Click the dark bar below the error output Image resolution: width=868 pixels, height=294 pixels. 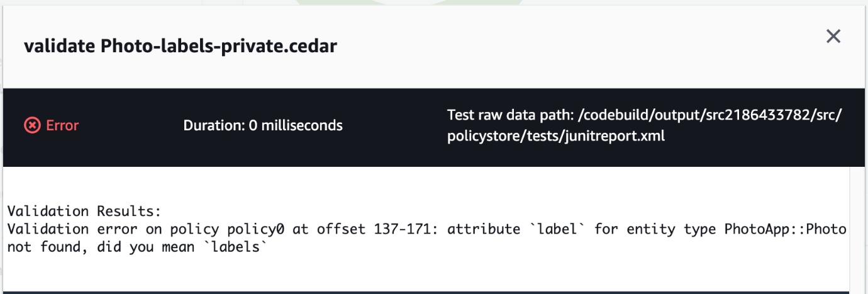tap(426, 292)
